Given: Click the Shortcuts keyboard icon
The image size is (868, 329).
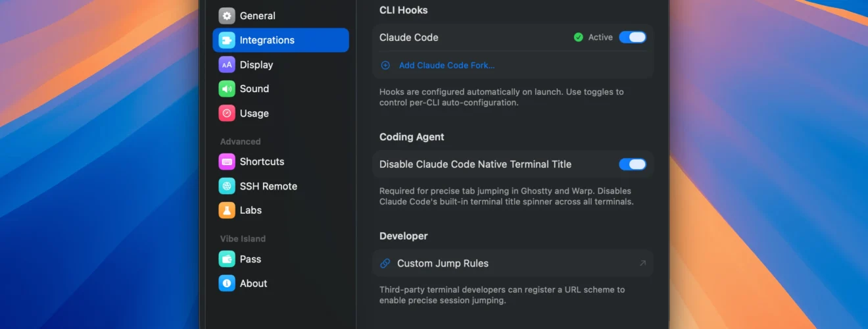Looking at the screenshot, I should pos(227,161).
